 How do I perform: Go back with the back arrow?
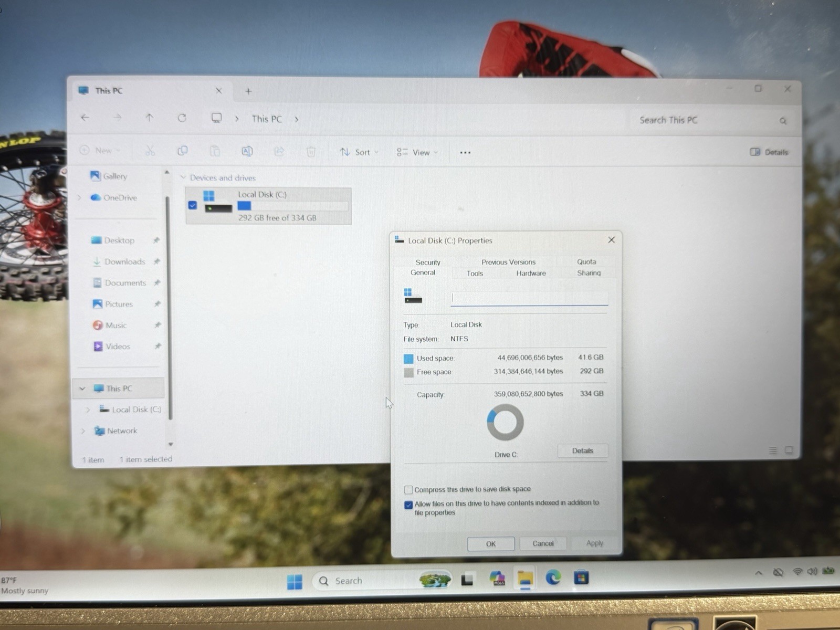pyautogui.click(x=85, y=118)
